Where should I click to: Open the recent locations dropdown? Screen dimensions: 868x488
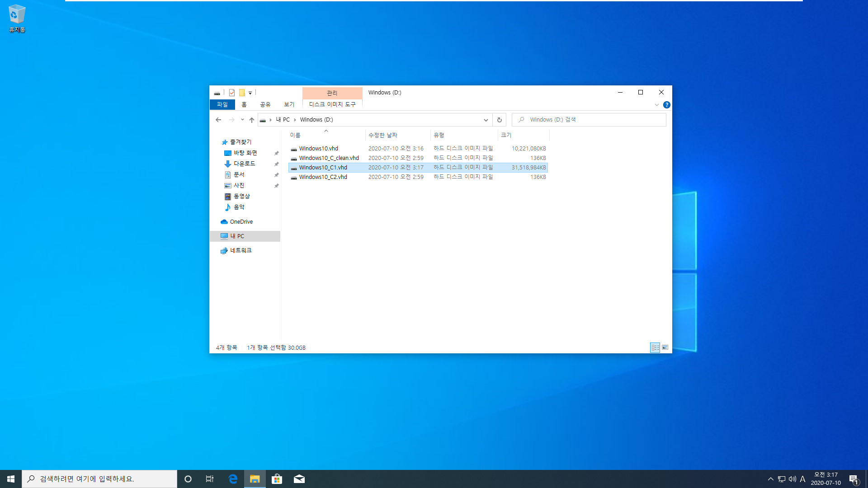pyautogui.click(x=242, y=120)
